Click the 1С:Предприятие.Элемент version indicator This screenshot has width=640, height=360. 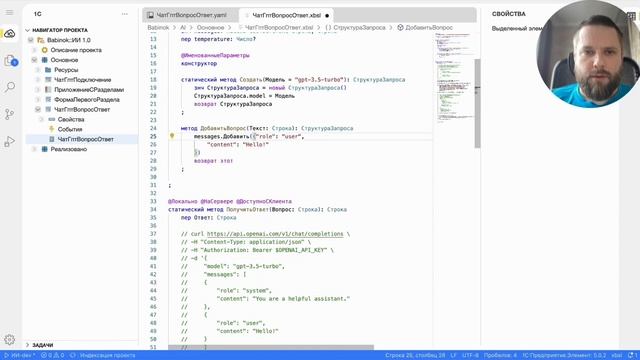564,356
